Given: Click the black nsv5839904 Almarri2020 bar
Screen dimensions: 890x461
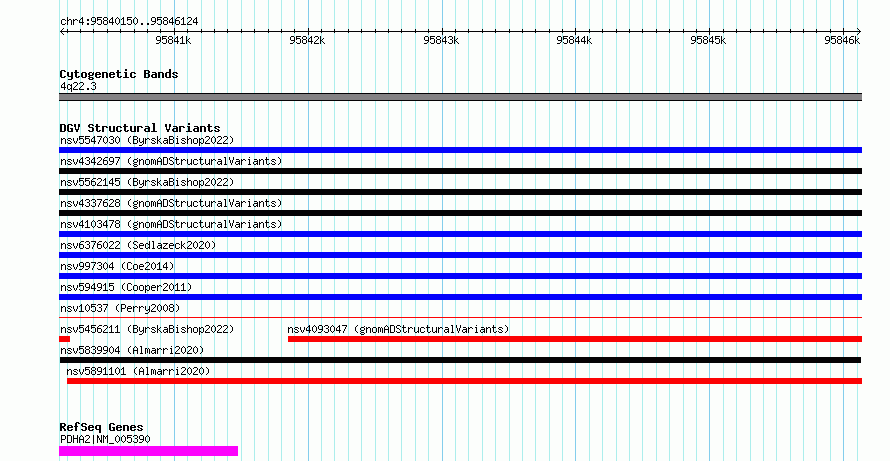Looking at the screenshot, I should (x=460, y=361).
